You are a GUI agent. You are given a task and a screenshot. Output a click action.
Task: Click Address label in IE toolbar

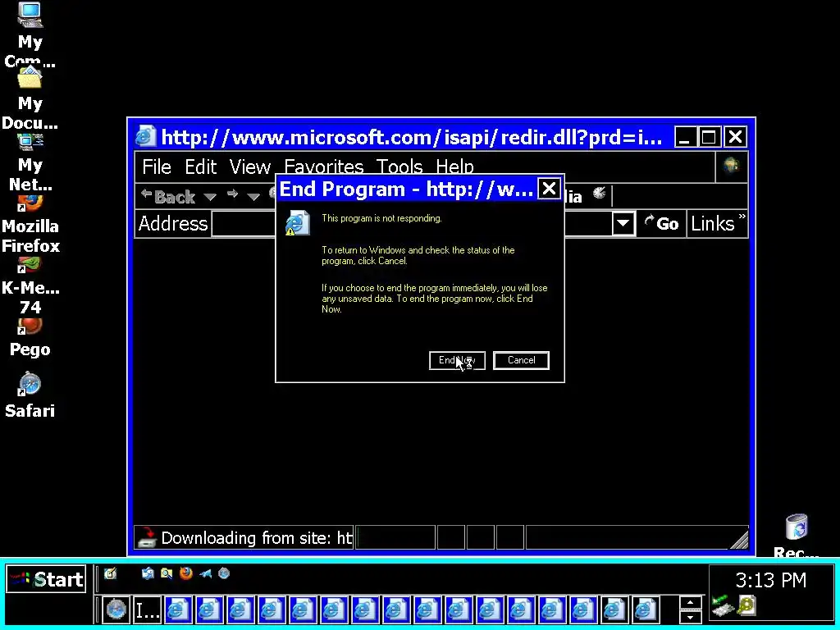pyautogui.click(x=172, y=223)
